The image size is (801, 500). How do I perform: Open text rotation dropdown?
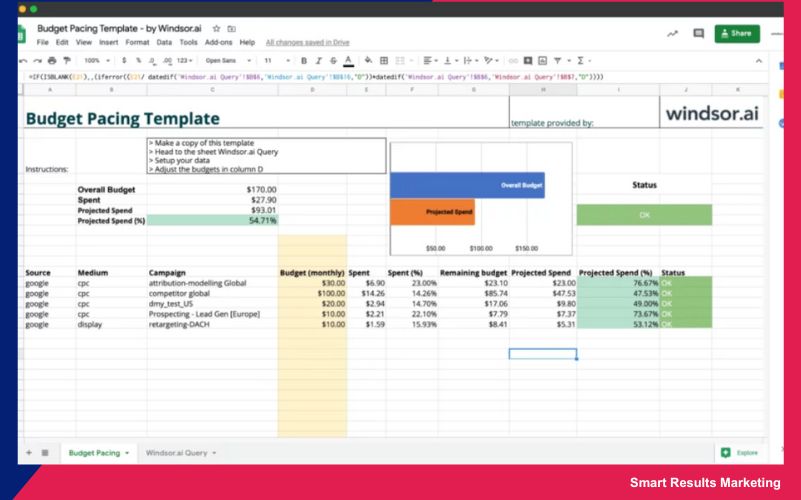coord(491,61)
